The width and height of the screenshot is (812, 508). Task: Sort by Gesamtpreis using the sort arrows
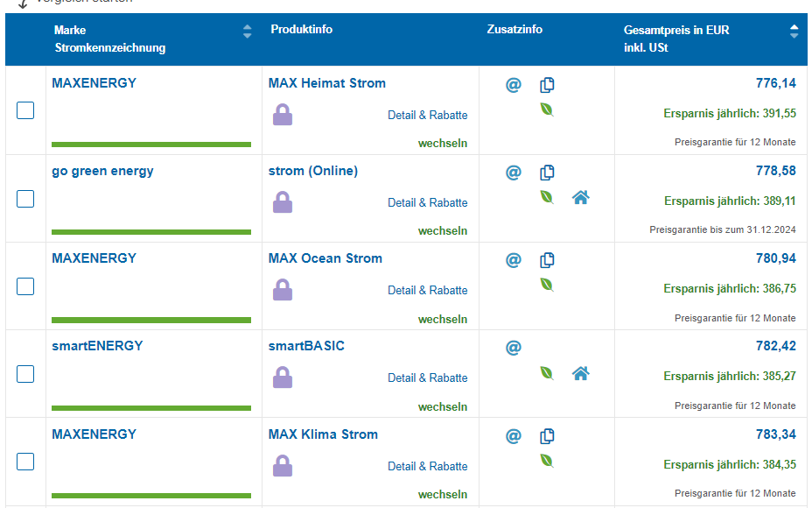click(794, 32)
